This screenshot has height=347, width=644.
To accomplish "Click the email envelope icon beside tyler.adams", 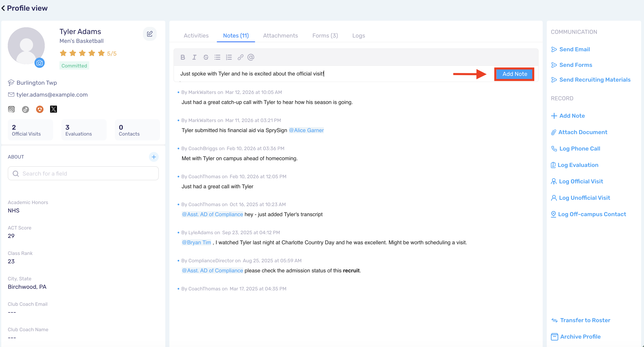I will 11,95.
